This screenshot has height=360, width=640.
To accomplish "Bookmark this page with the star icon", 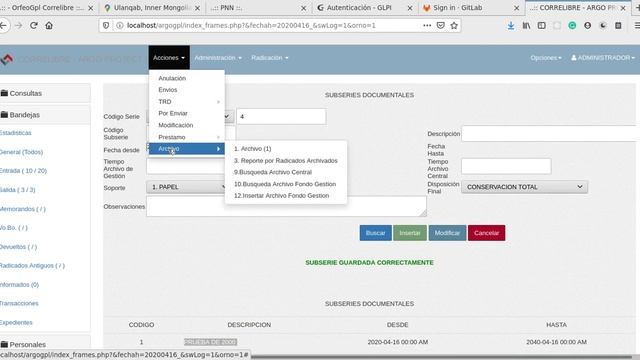I will pyautogui.click(x=454, y=25).
